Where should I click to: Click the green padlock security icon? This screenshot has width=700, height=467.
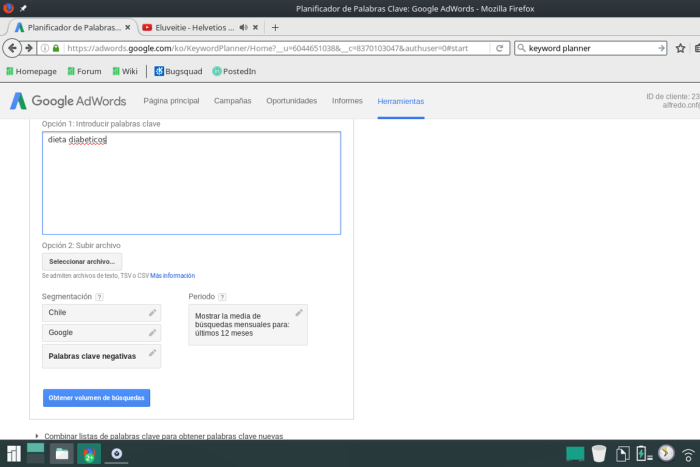coord(56,48)
